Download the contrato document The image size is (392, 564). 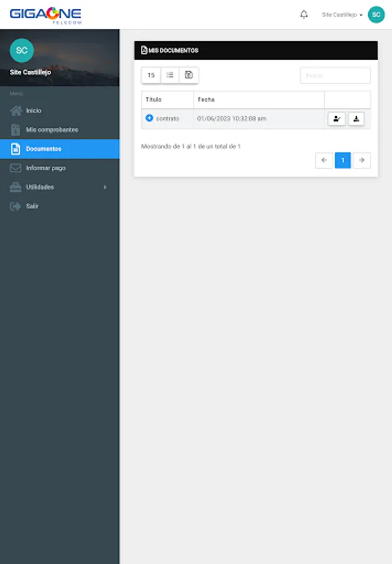[356, 118]
